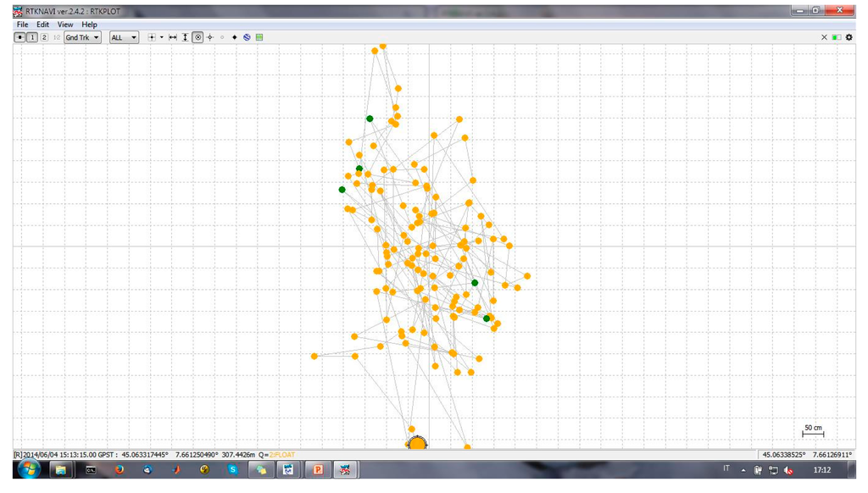Click the Google Earth view globe icon
This screenshot has height=493, width=868.
(247, 37)
